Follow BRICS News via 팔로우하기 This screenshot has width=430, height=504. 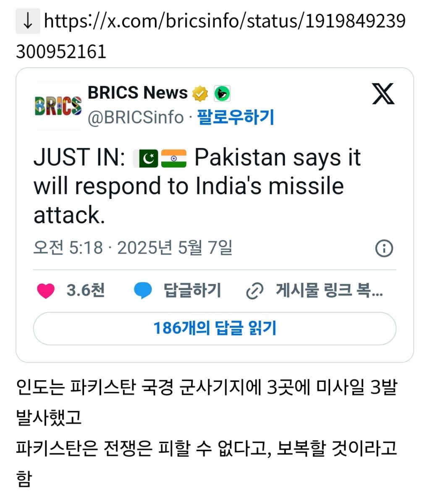point(236,117)
